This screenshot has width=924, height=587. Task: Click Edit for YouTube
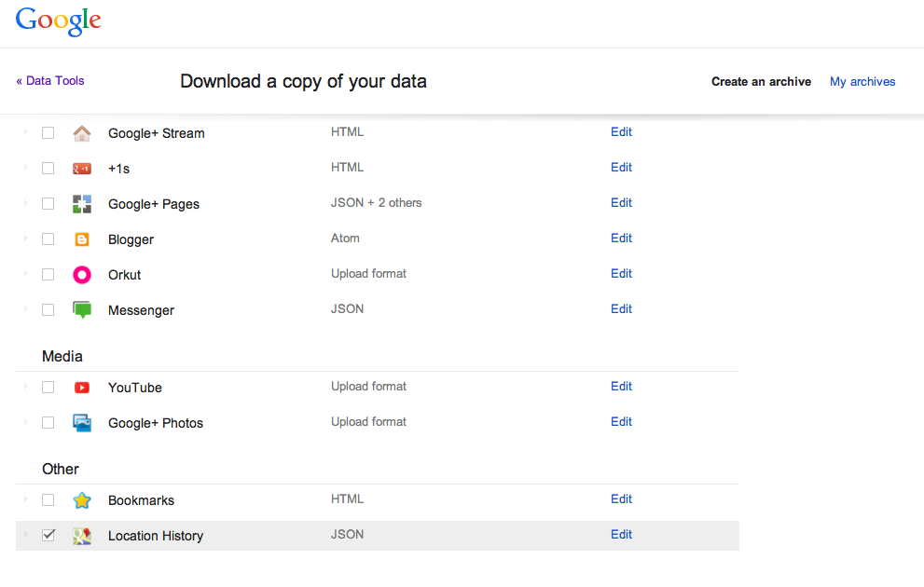point(621,387)
